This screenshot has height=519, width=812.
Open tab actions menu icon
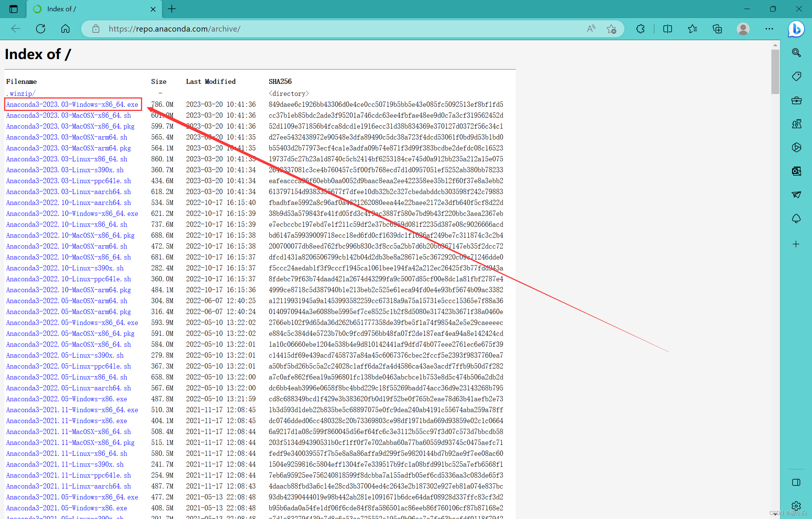tap(14, 9)
